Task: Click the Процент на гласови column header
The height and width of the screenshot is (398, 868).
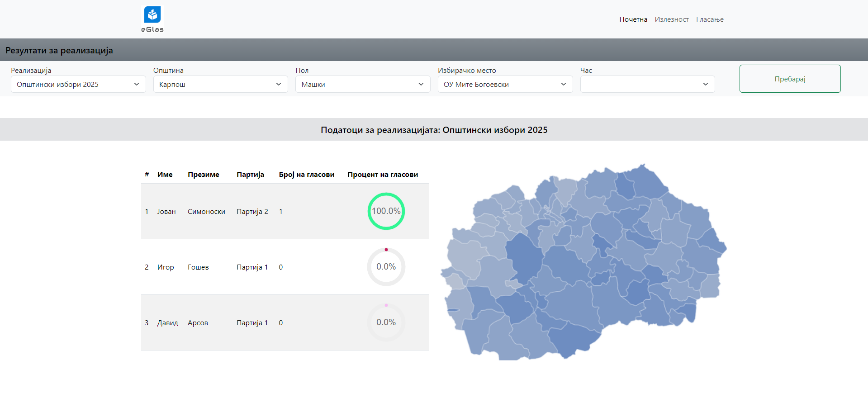Action: pos(382,175)
